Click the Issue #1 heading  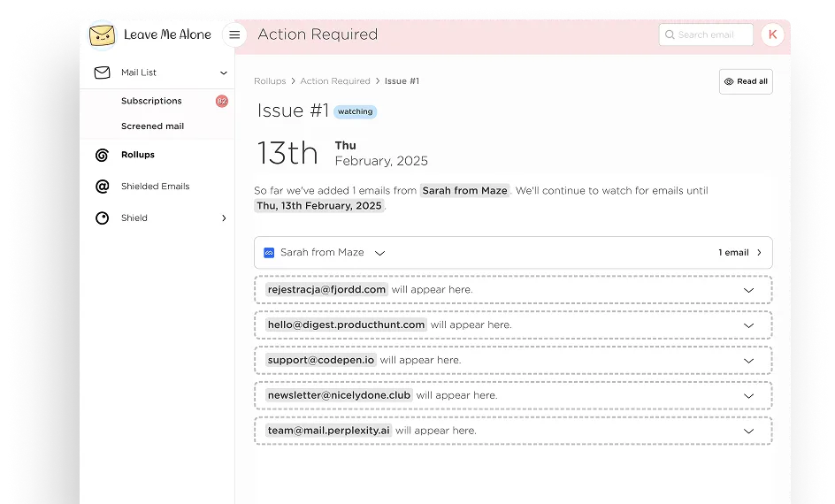click(x=293, y=111)
